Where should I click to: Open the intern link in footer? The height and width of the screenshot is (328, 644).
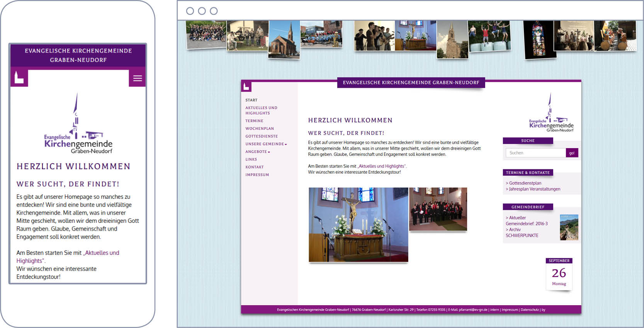494,310
